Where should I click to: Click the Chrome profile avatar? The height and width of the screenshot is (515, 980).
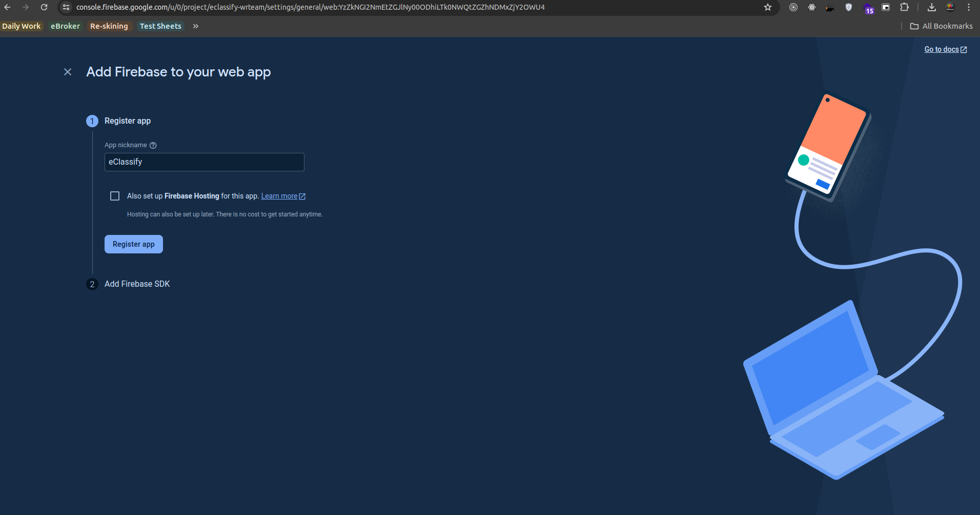tap(950, 7)
